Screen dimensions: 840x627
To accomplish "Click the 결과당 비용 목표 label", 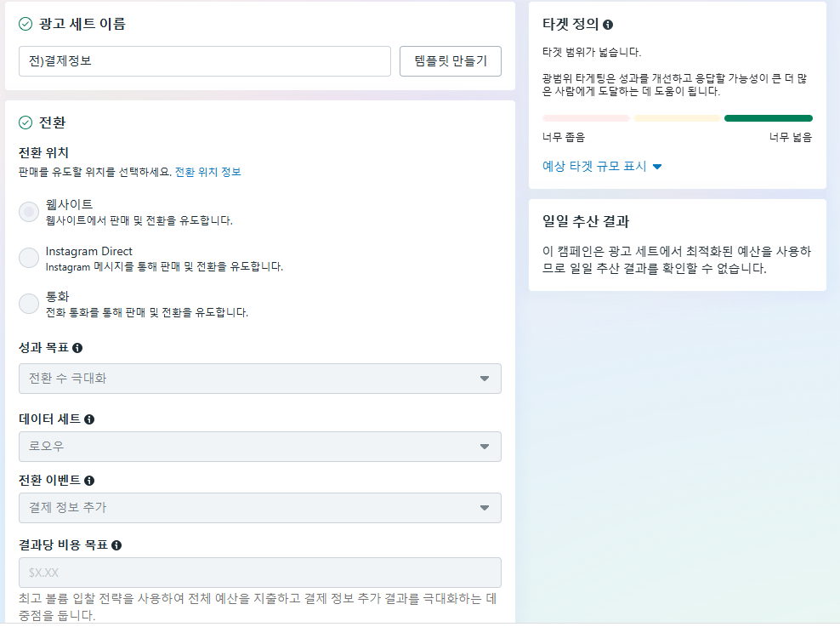I will pyautogui.click(x=63, y=545).
